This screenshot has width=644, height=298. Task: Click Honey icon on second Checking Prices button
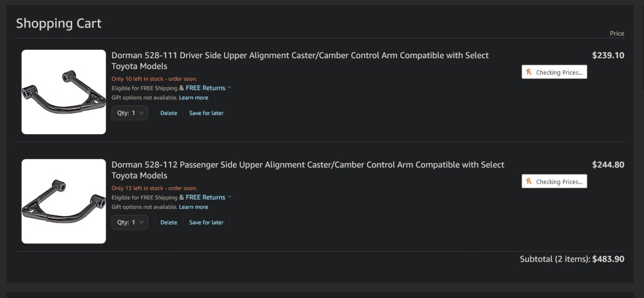click(529, 182)
